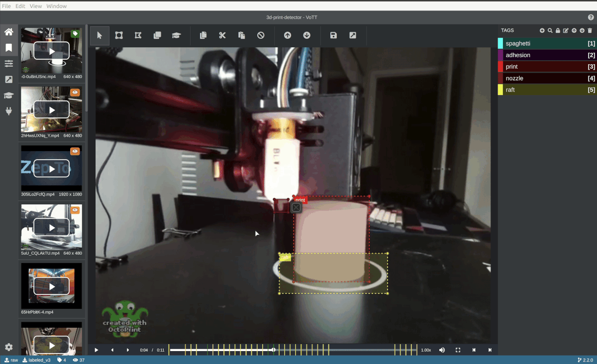Click the yellow raft color swatch
597x364 pixels.
(x=500, y=90)
